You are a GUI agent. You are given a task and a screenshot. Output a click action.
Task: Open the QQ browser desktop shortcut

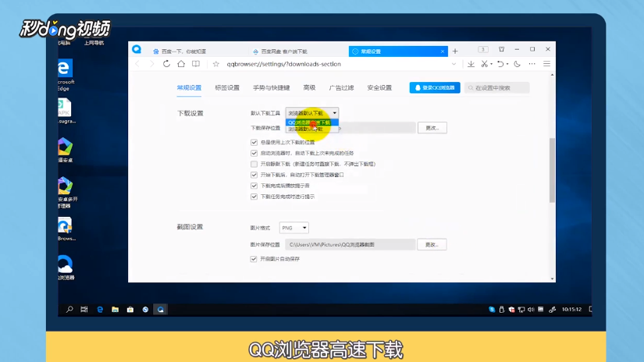coord(66,267)
